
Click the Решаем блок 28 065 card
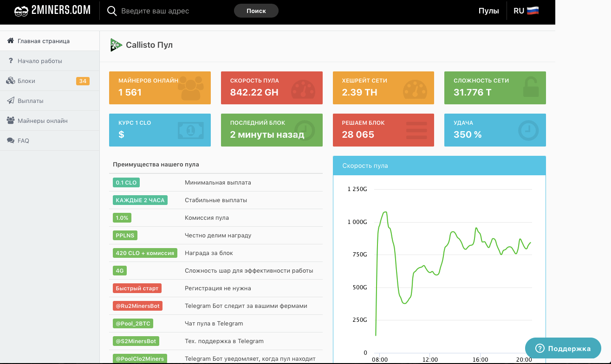pyautogui.click(x=383, y=130)
